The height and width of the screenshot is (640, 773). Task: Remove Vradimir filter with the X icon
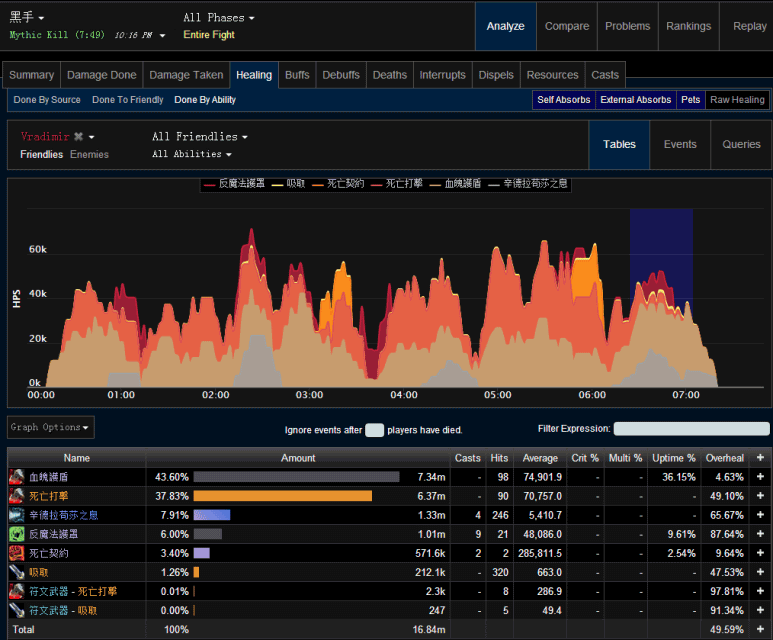click(78, 137)
